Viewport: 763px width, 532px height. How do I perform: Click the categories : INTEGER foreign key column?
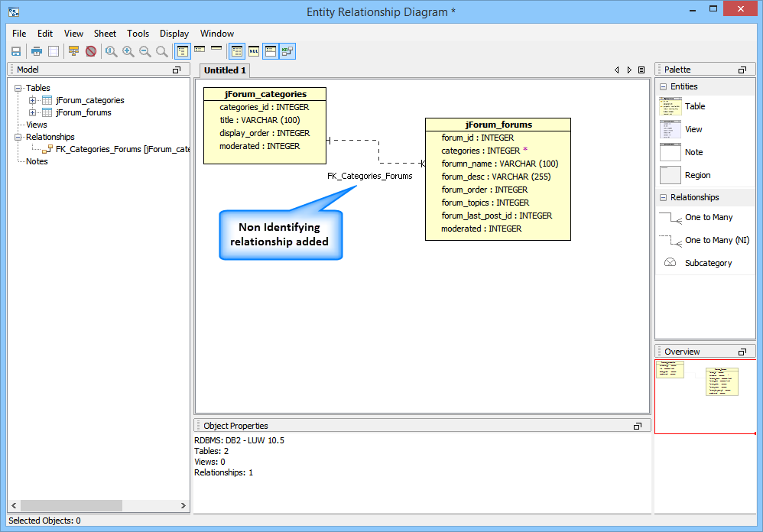tap(484, 151)
